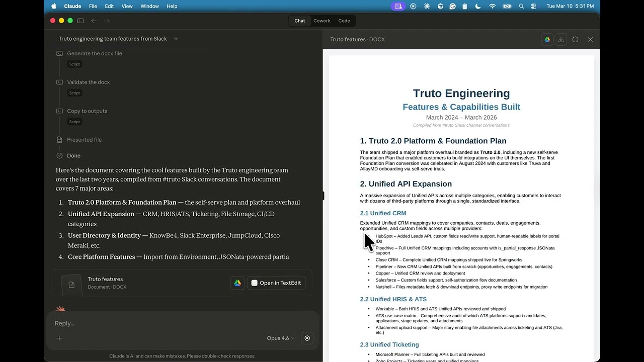Switch to the Code tab

tap(344, 21)
